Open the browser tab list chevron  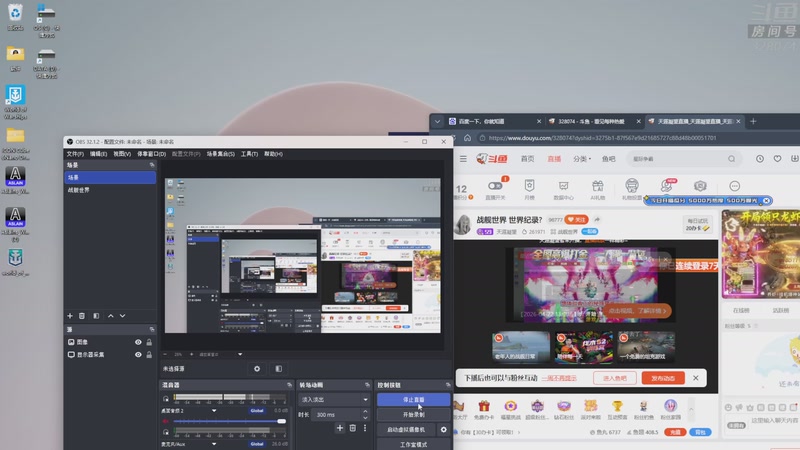(x=437, y=121)
